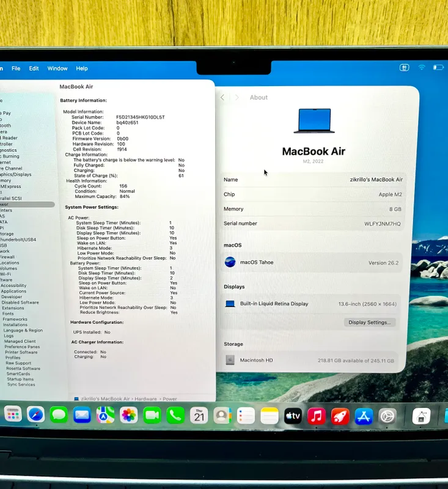Open Photos from the Dock
448x489 pixels.
(x=129, y=416)
